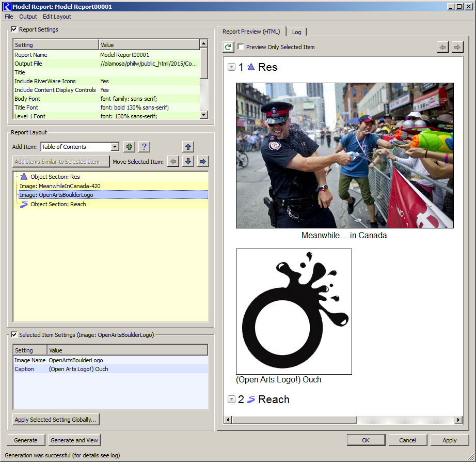The width and height of the screenshot is (476, 462).
Task: Click Apply Selected Setting Globally button
Action: click(x=56, y=420)
